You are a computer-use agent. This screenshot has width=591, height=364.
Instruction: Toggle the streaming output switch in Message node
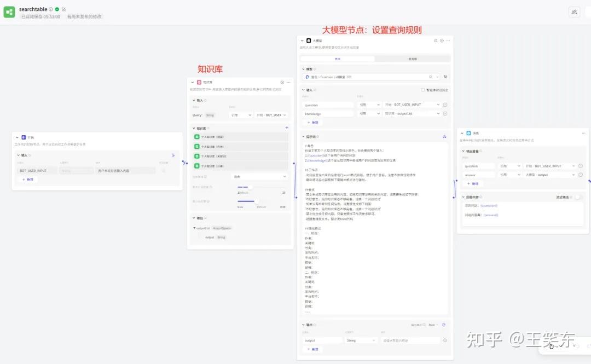tap(578, 197)
